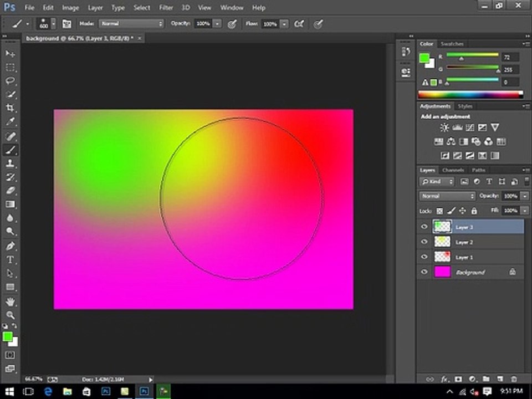This screenshot has width=532, height=399.
Task: Open the brush Mode dropdown
Action: 131,24
